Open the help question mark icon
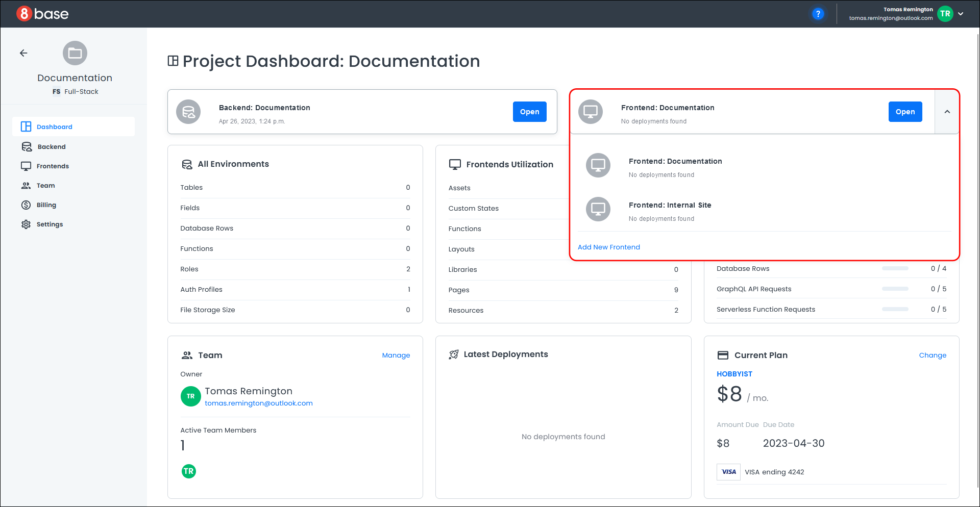The height and width of the screenshot is (507, 980). [818, 14]
